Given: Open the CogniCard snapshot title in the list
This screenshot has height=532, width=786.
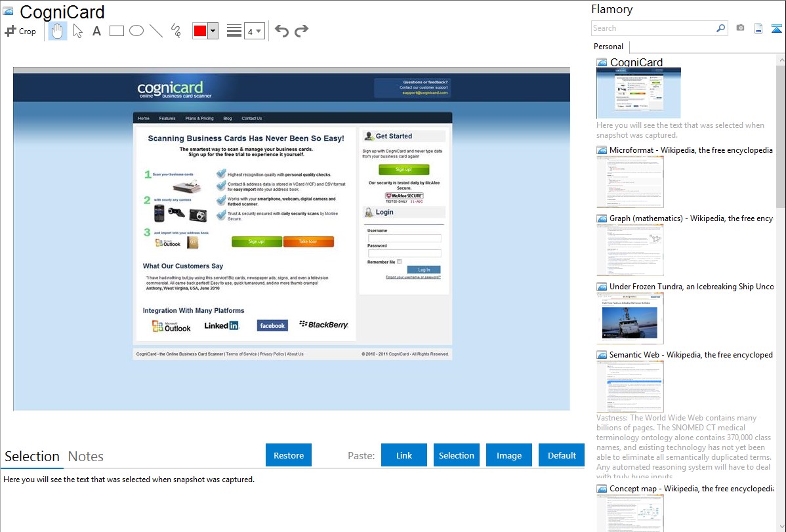Looking at the screenshot, I should click(636, 62).
